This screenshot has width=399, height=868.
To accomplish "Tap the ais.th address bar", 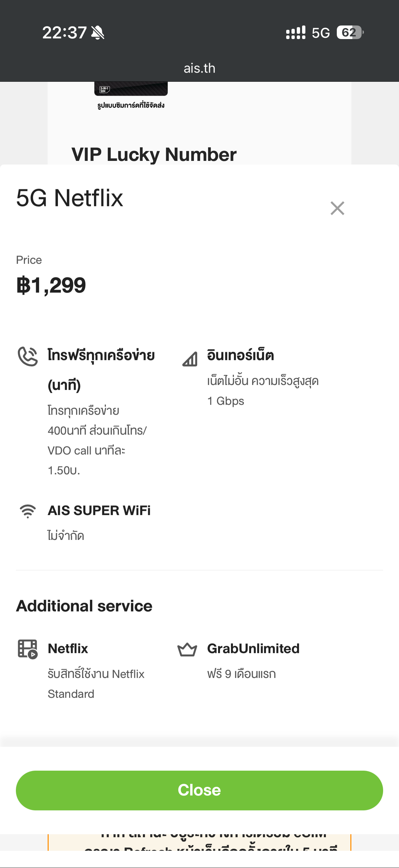I will (x=199, y=69).
